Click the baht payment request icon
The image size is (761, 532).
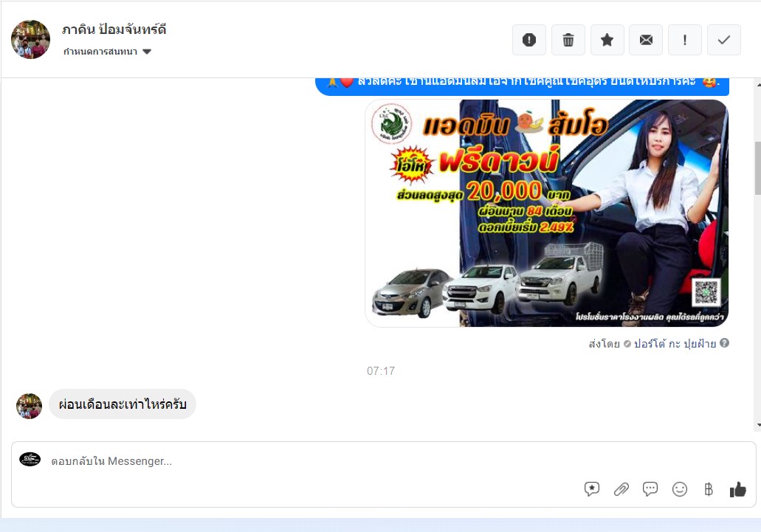(709, 489)
